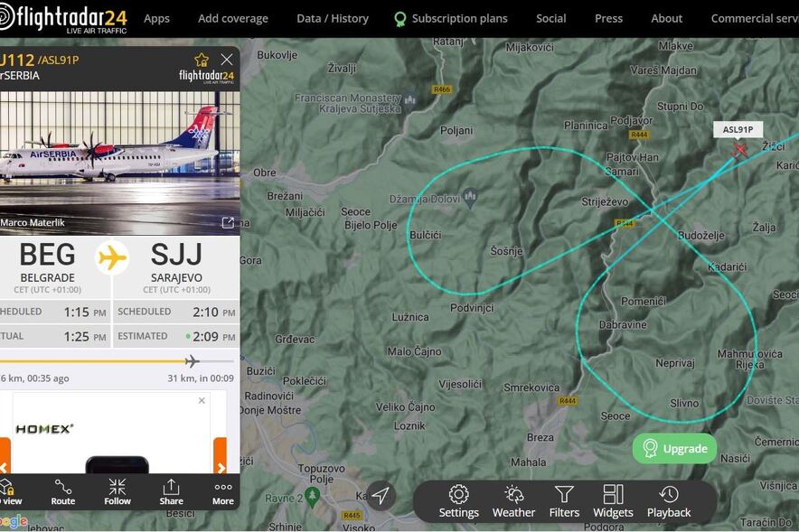Follow the selected aircraft
The height and width of the screenshot is (532, 799).
[117, 492]
